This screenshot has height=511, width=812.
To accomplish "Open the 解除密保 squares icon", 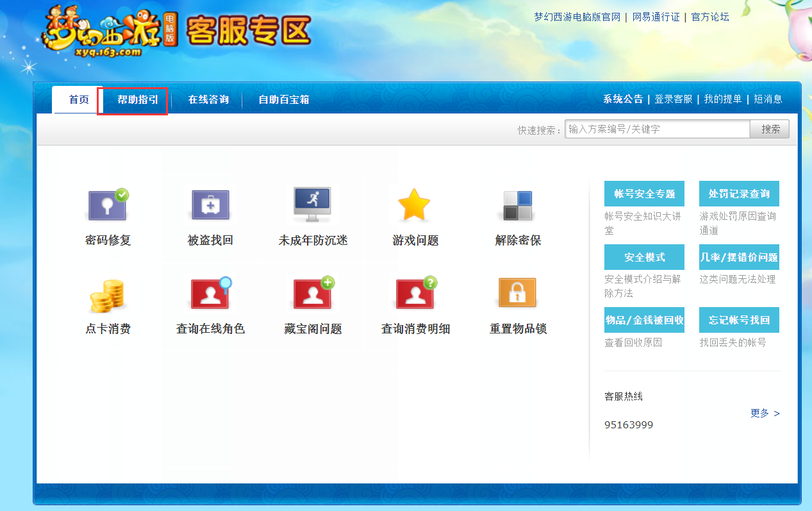I will (x=518, y=205).
